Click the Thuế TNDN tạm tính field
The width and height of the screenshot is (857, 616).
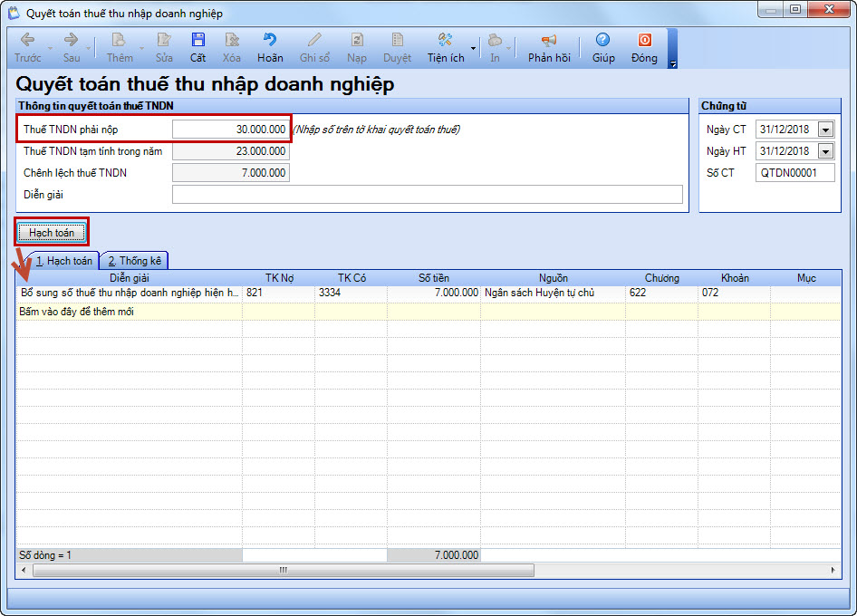tap(231, 151)
